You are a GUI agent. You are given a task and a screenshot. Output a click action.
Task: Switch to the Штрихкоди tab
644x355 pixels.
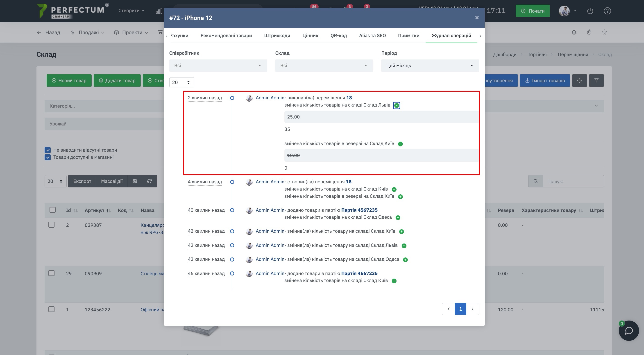[277, 36]
